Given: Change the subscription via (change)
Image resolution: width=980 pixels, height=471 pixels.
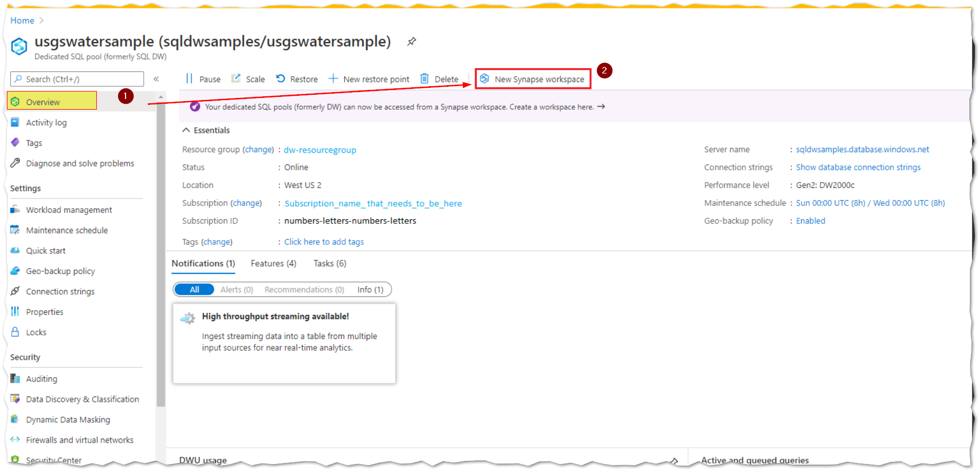Looking at the screenshot, I should coord(246,203).
